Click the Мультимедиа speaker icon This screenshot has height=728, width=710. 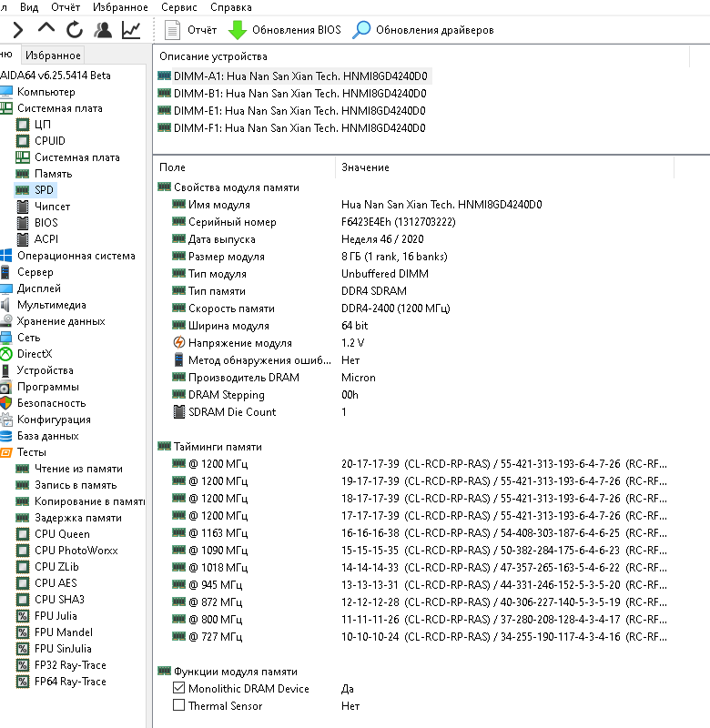pos(5,305)
